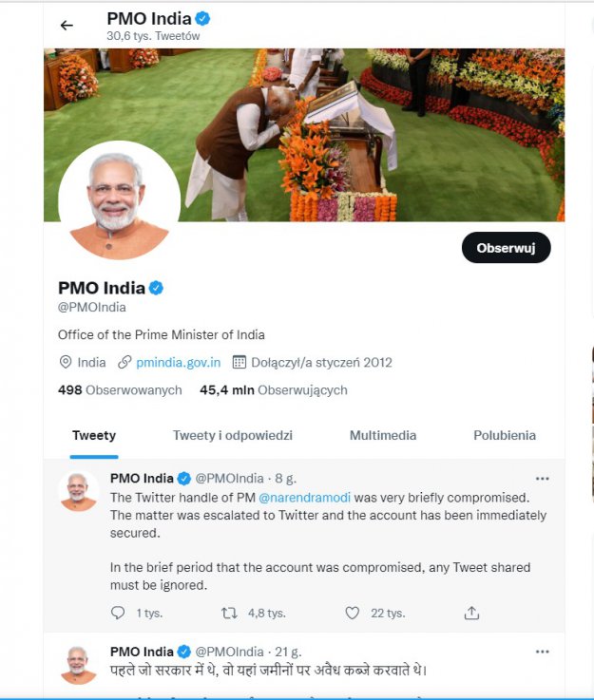The width and height of the screenshot is (594, 700).
Task: View the 45,4 mln Obserwujących list
Action: [x=274, y=389]
